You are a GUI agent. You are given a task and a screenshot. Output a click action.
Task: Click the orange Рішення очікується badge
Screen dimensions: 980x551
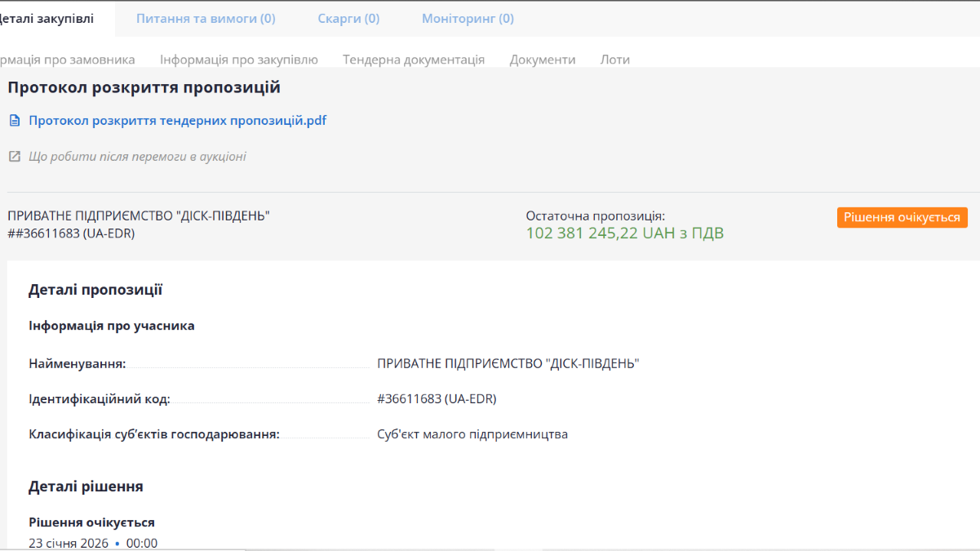click(902, 217)
